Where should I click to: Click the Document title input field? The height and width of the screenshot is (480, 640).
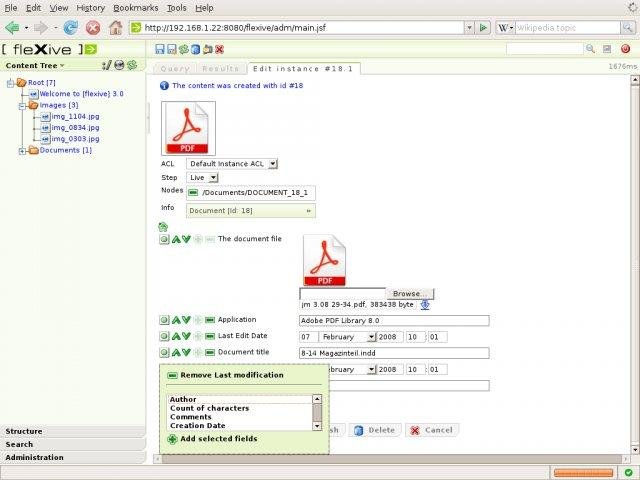393,353
